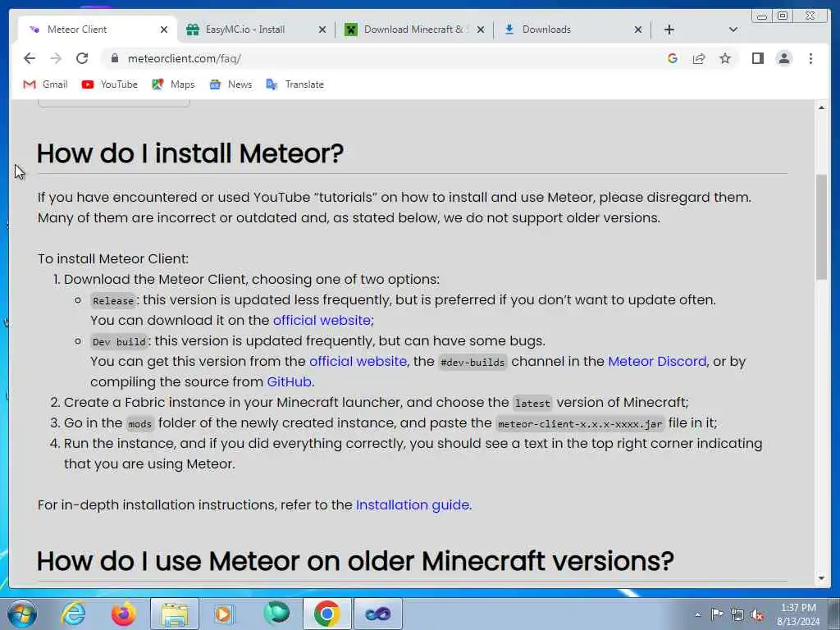Follow the official website link for Release
Image resolution: width=840 pixels, height=630 pixels.
(322, 321)
